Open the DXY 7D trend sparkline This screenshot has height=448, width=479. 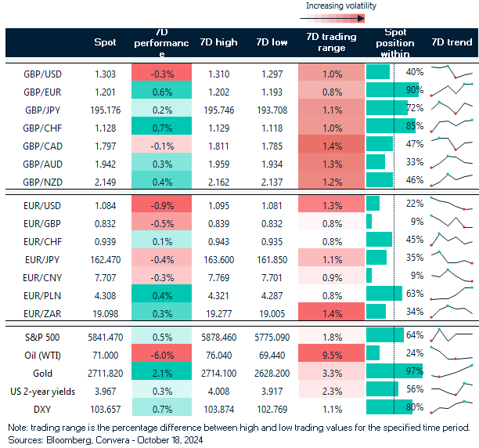pos(452,407)
